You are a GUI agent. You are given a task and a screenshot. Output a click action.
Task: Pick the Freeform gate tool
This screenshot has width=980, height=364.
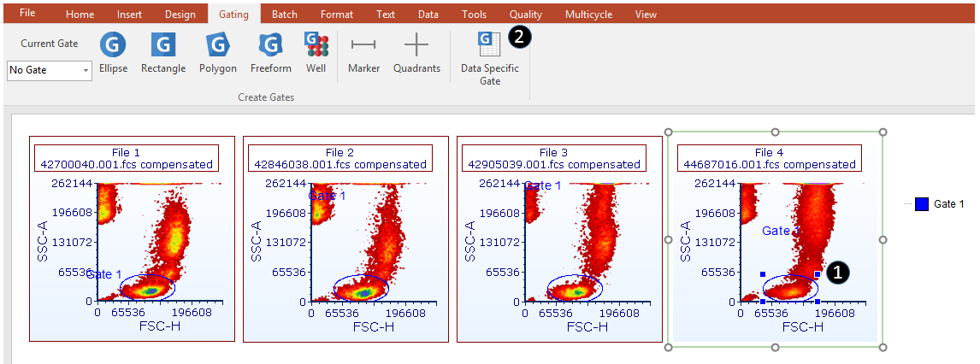pyautogui.click(x=271, y=53)
